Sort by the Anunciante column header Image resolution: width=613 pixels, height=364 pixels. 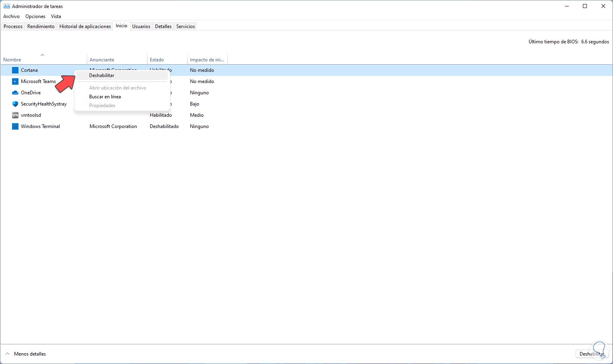pos(117,59)
